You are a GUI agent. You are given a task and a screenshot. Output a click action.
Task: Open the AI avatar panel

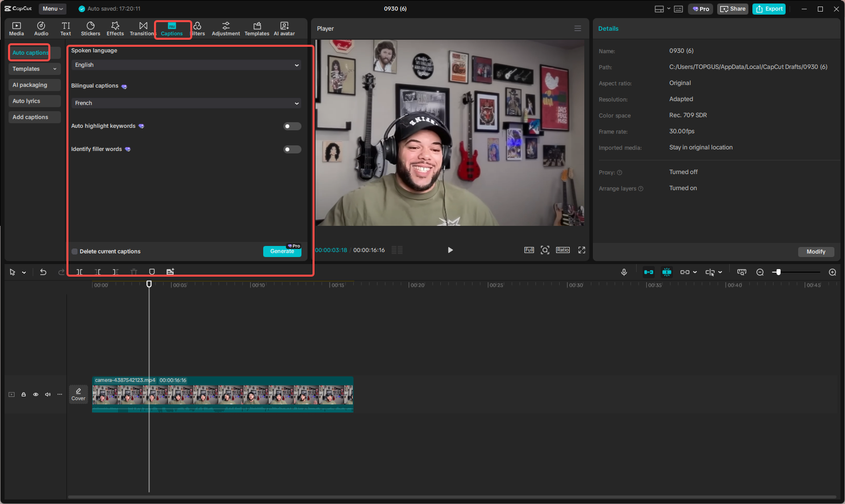[x=284, y=28]
